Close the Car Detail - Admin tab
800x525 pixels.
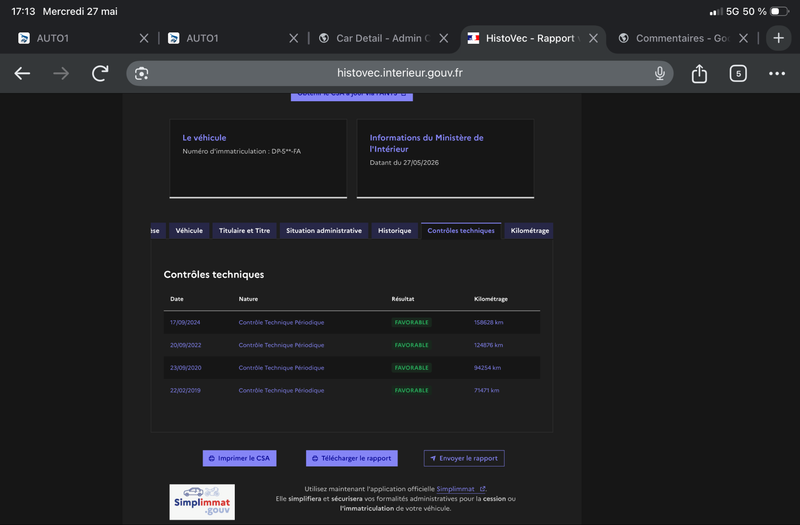(x=443, y=38)
